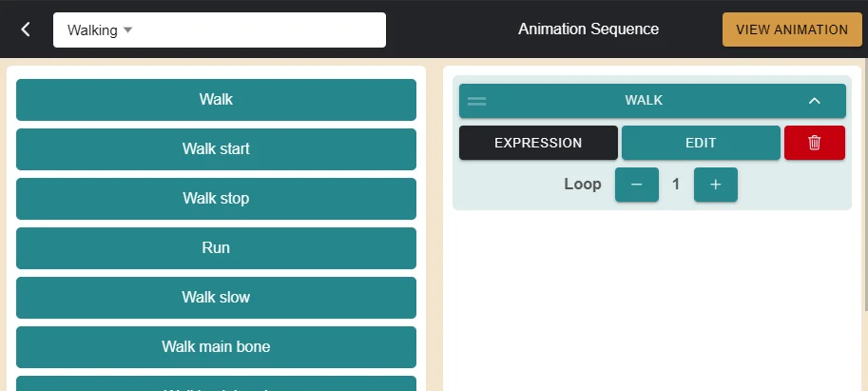This screenshot has height=391, width=868.
Task: Click the Animation Sequence title text
Action: point(588,29)
